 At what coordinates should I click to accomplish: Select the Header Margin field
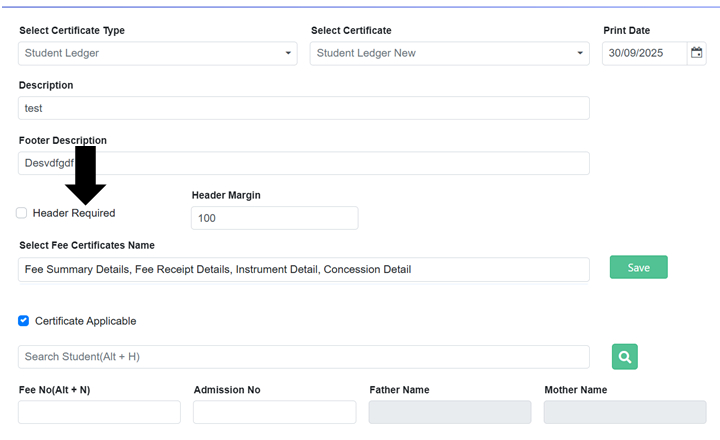click(x=274, y=218)
